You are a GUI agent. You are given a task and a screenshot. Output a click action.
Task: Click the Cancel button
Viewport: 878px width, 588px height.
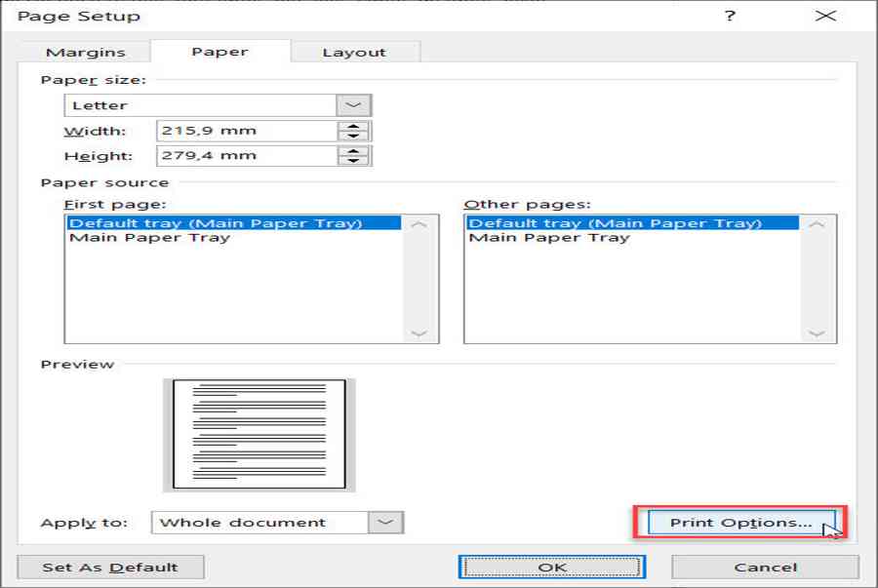(765, 568)
